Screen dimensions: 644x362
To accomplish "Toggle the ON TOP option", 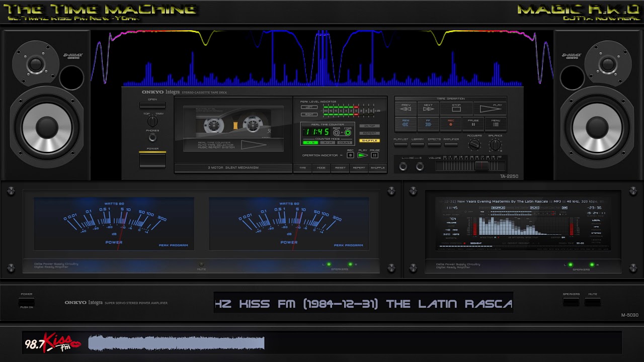I will 370,126.
